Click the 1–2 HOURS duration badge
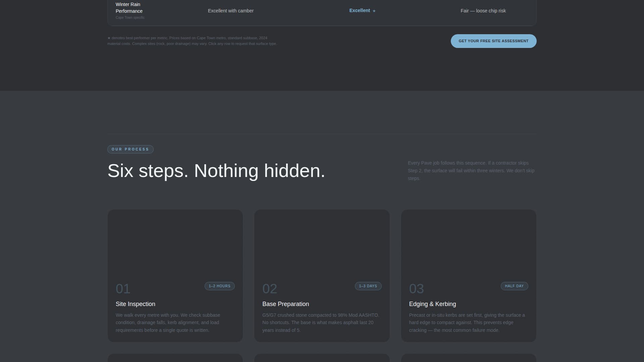Screen dimensions: 644x362 pos(219,286)
